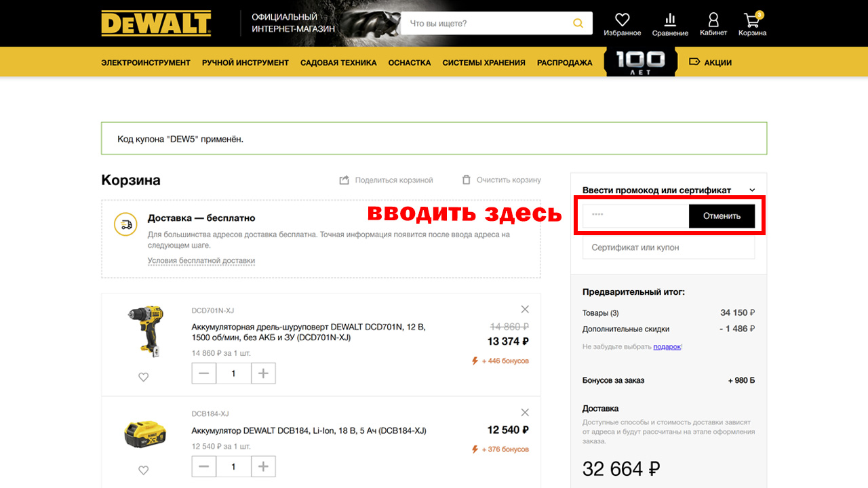Click the Предварительный итог heading
Image resolution: width=868 pixels, height=488 pixels.
pyautogui.click(x=633, y=292)
